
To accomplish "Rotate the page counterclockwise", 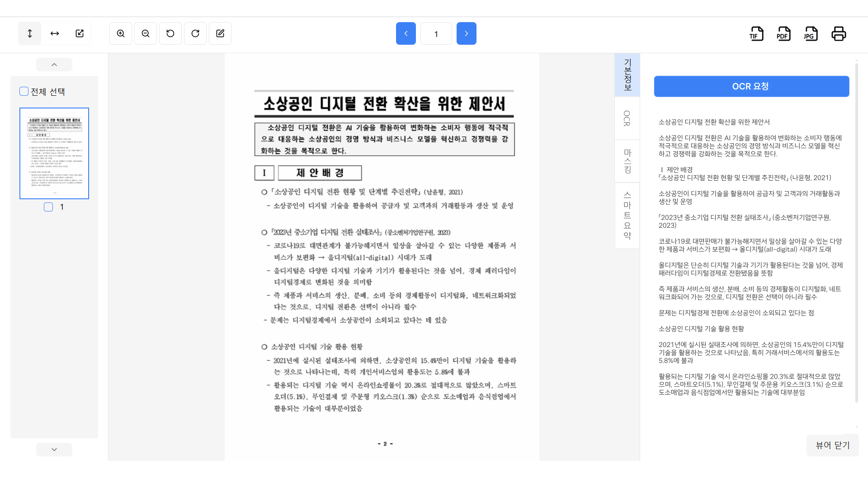I will pos(170,33).
